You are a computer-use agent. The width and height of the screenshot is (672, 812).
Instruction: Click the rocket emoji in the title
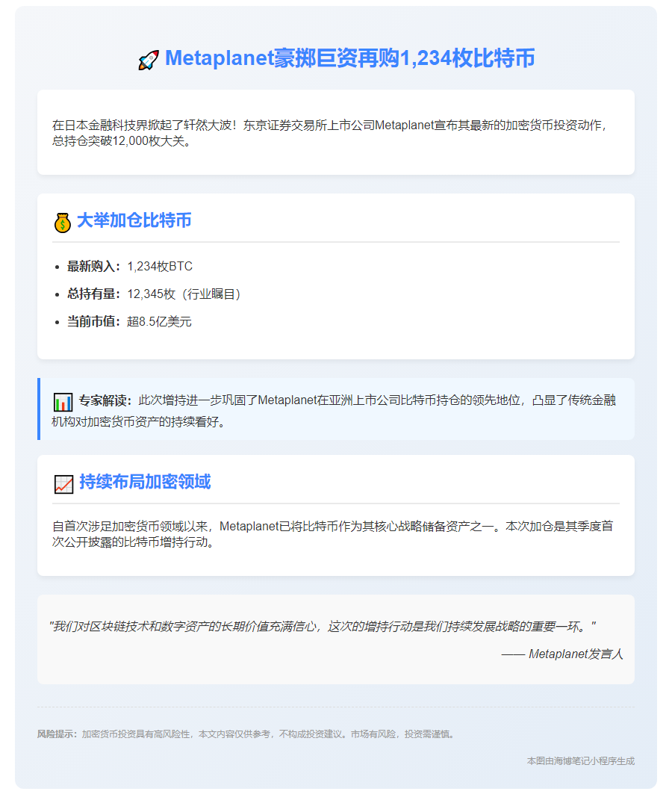148,60
